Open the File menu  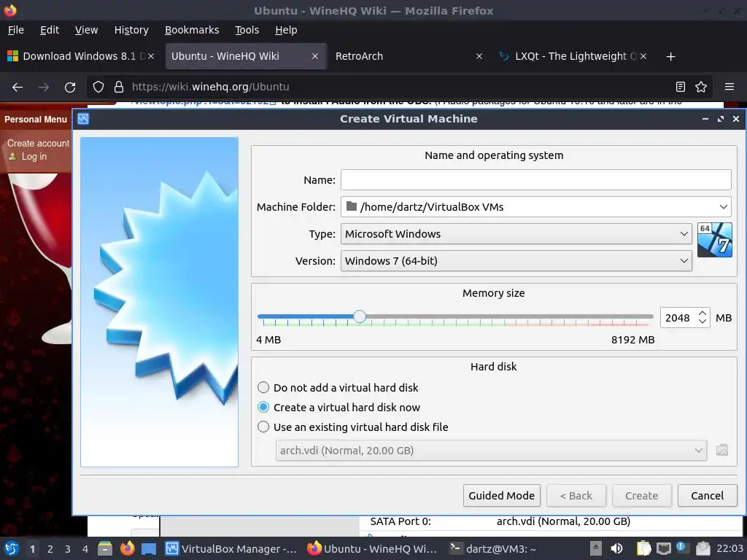(16, 30)
